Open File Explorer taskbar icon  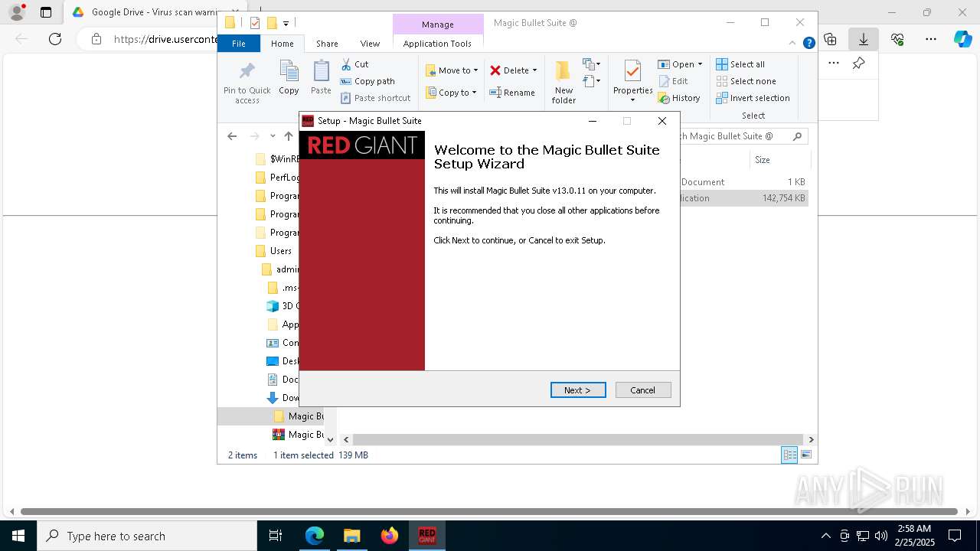click(352, 536)
